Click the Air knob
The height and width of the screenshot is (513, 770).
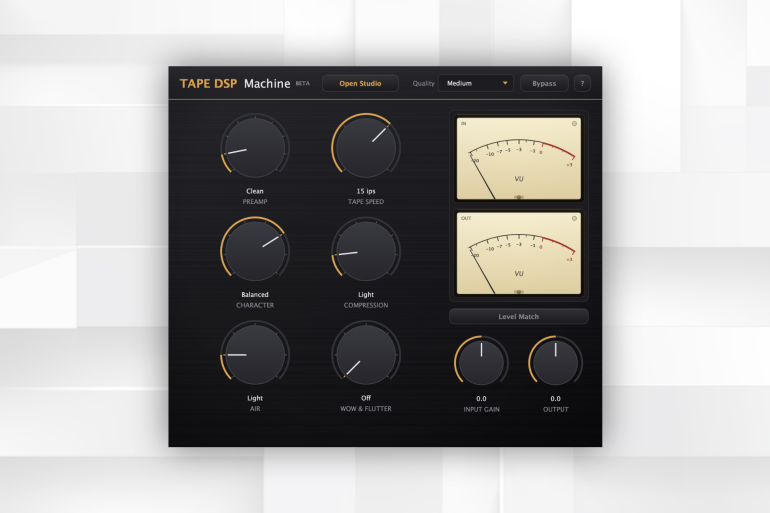255,354
